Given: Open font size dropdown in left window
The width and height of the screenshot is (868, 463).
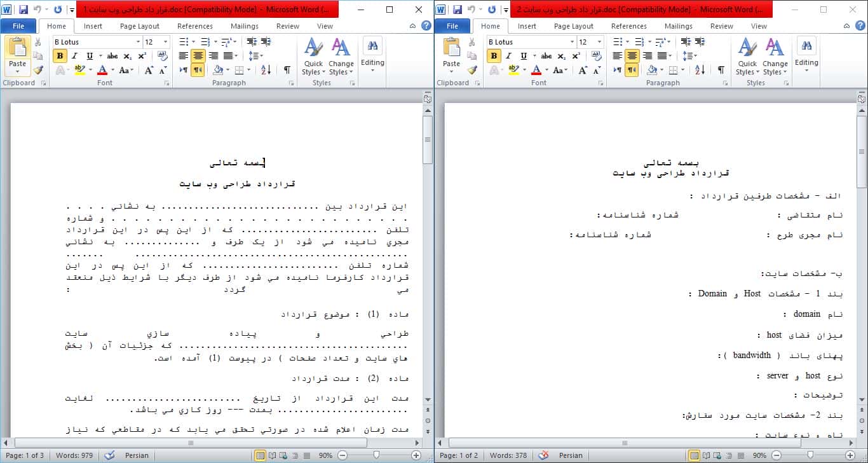Looking at the screenshot, I should tap(165, 42).
